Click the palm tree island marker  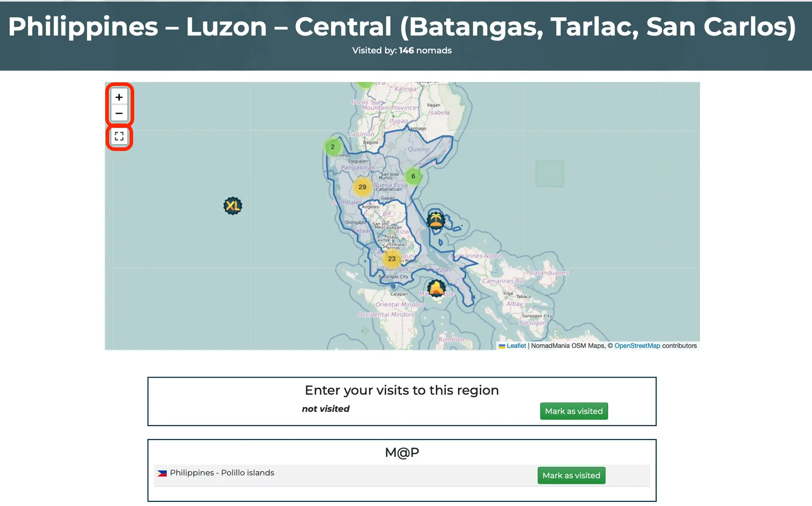coord(436,220)
